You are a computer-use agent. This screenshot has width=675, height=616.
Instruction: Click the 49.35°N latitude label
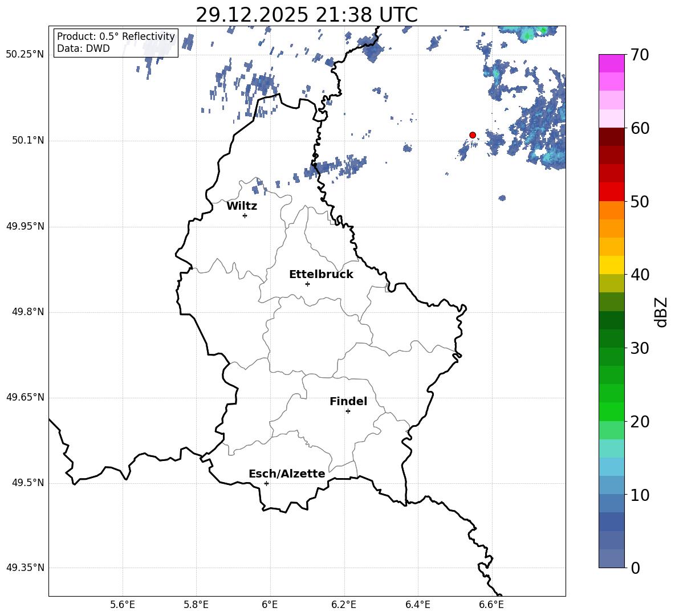point(25,568)
